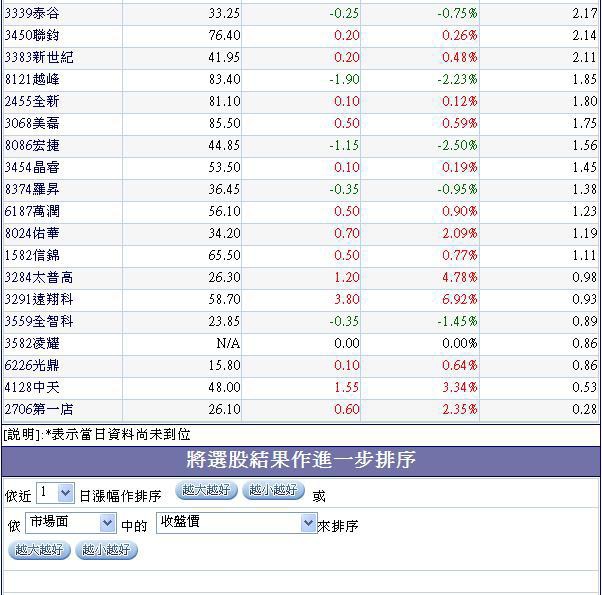Select stock 8374羅昇
Image resolution: width=602 pixels, height=595 pixels.
pos(32,189)
